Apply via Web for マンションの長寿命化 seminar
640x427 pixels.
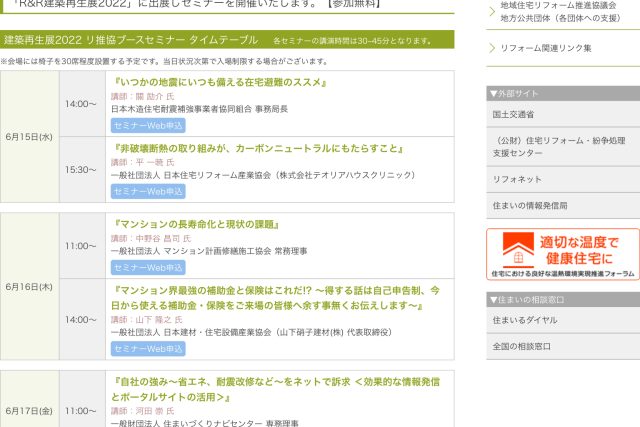tap(148, 268)
